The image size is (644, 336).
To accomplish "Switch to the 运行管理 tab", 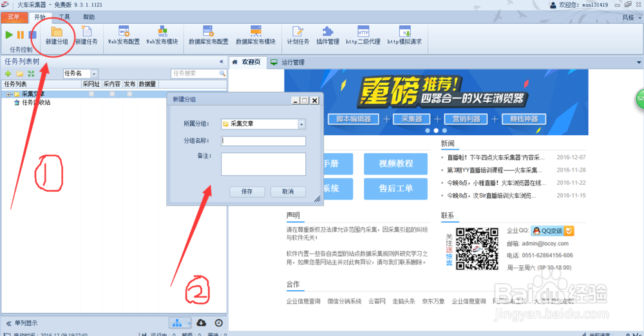I will (287, 62).
